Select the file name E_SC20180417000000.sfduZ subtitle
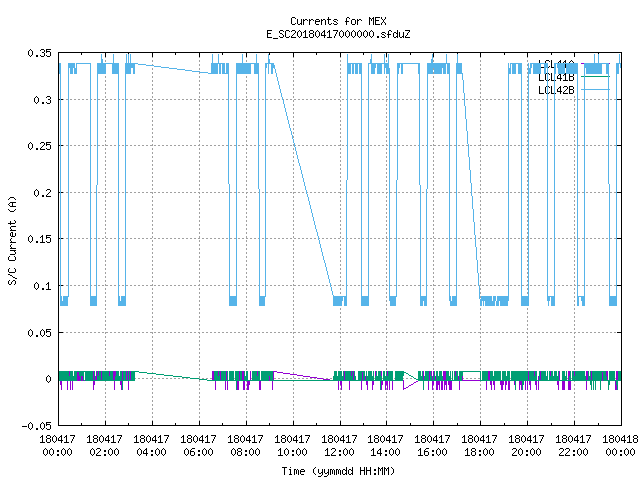This screenshot has height=480, width=640. (338, 34)
